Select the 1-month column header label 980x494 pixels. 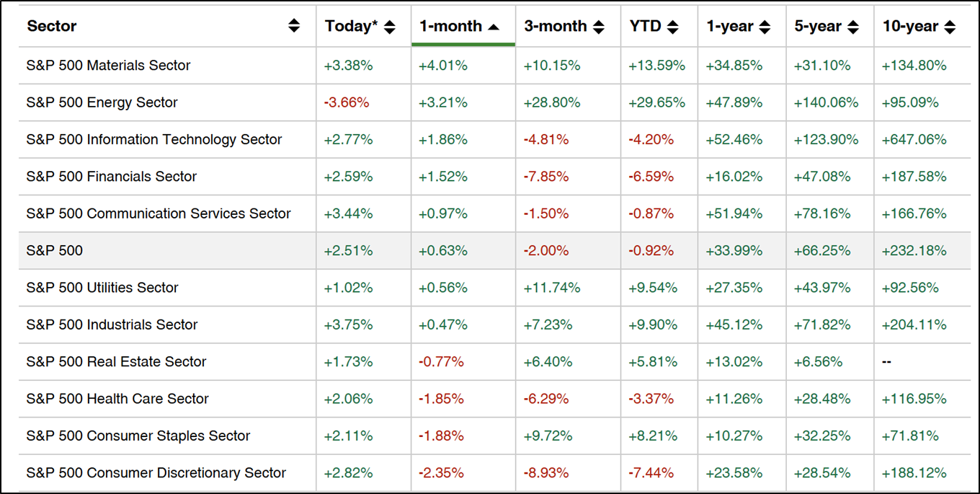[450, 27]
